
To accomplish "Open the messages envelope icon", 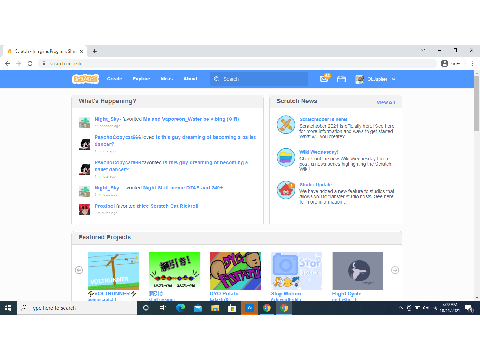I will [x=324, y=79].
